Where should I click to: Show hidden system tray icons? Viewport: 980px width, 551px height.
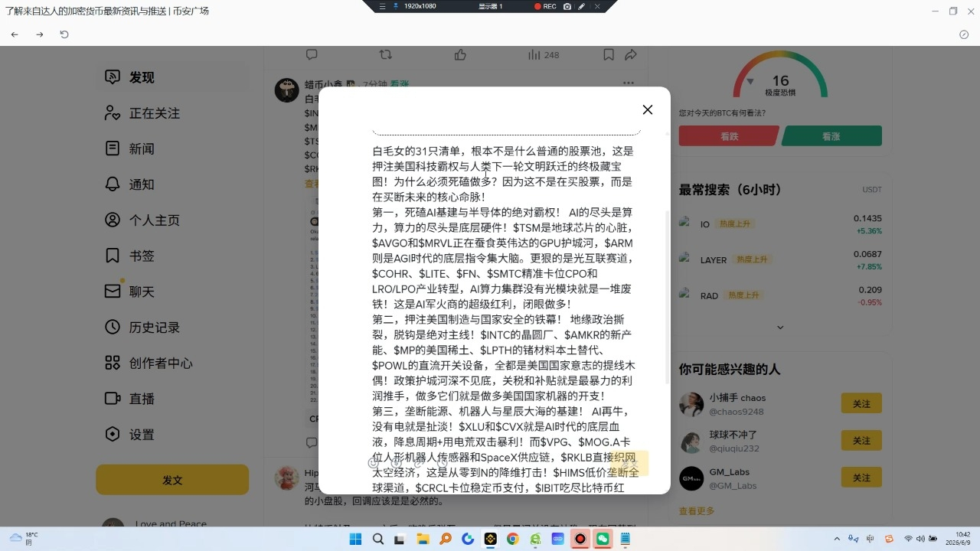coord(836,539)
